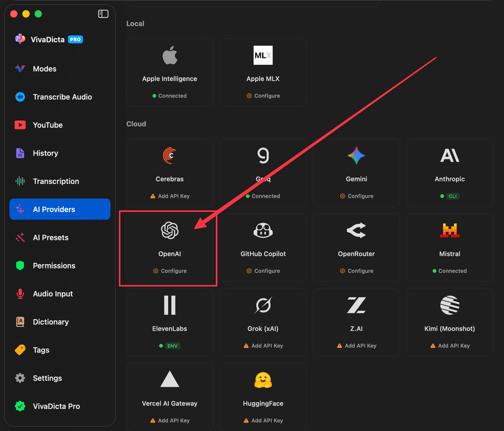The image size is (504, 431).
Task: Configure the OpenAI provider
Action: 170,271
